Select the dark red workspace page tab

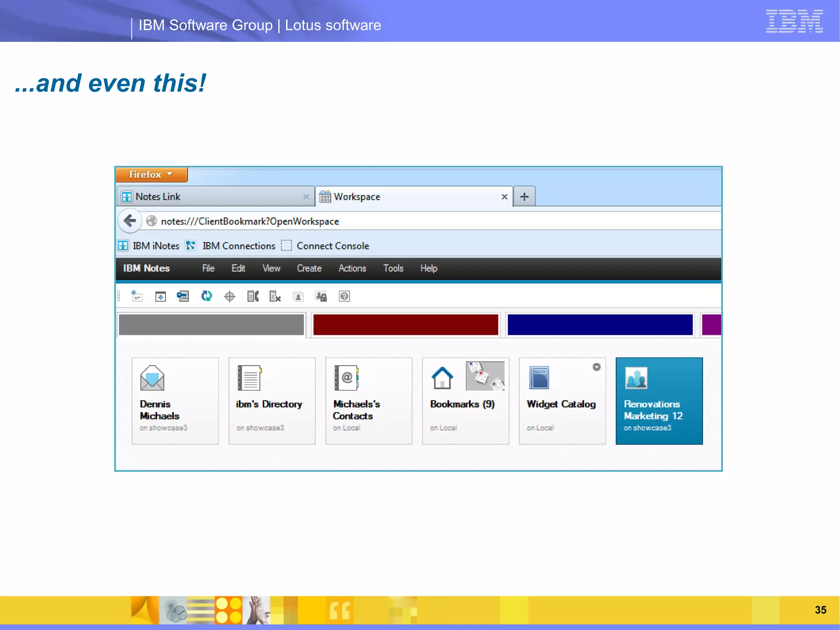tap(406, 325)
